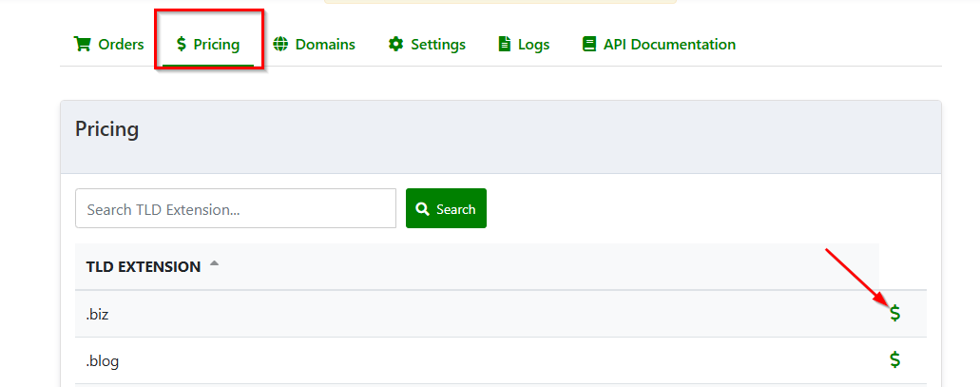Open the Domains tab
The height and width of the screenshot is (387, 980).
coord(315,45)
